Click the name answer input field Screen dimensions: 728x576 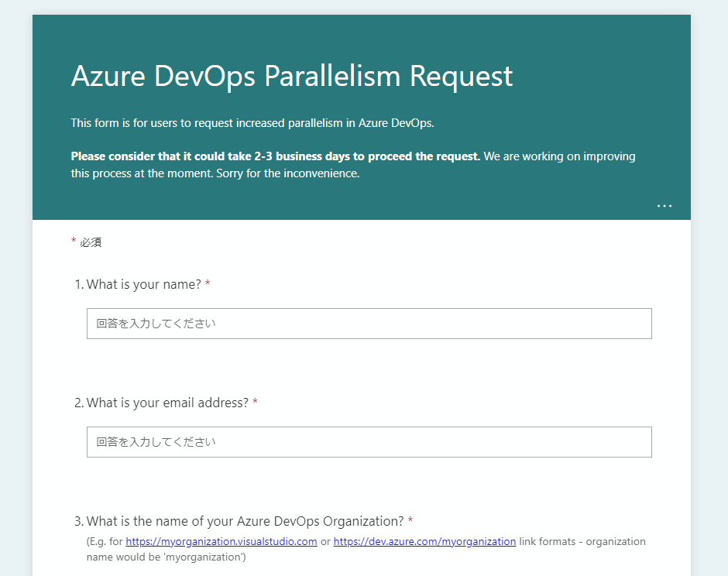coord(369,324)
